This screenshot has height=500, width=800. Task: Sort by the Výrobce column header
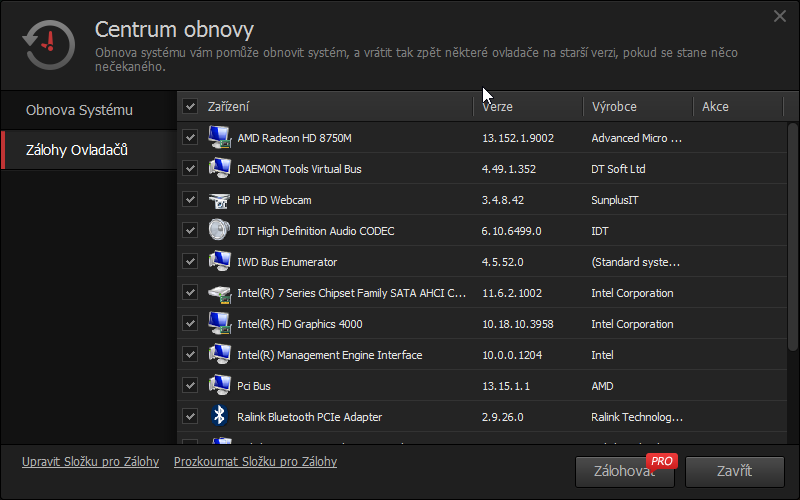point(638,107)
